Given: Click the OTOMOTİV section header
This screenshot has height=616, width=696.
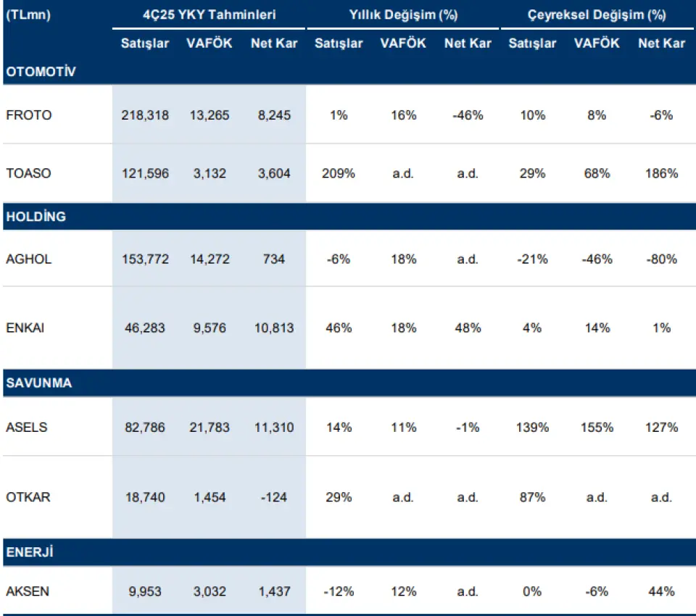Looking at the screenshot, I should click(41, 72).
